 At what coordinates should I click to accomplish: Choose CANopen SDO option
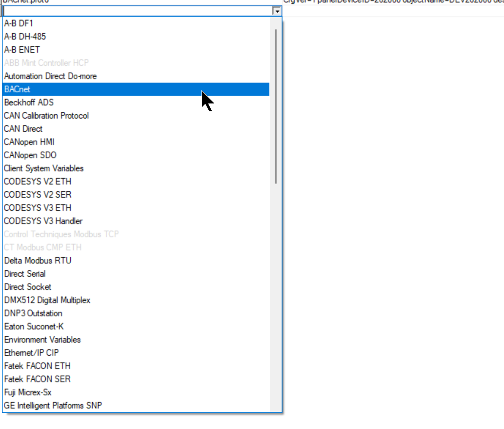pyautogui.click(x=136, y=155)
